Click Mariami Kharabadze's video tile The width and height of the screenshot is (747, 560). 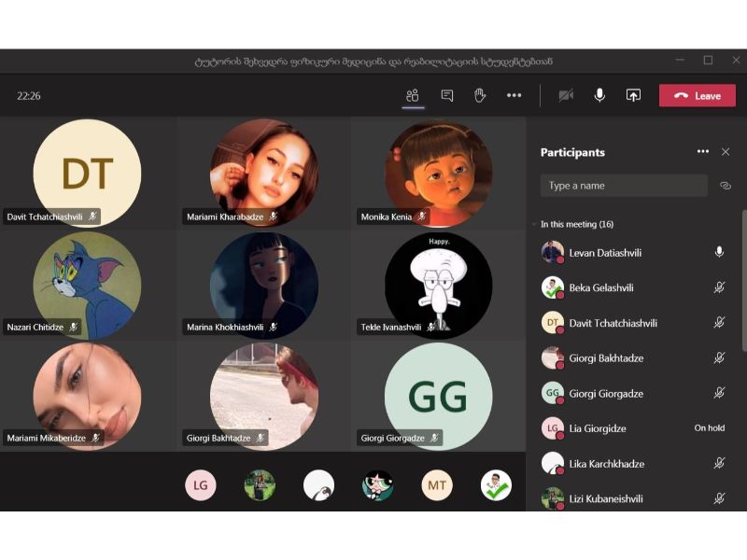264,174
